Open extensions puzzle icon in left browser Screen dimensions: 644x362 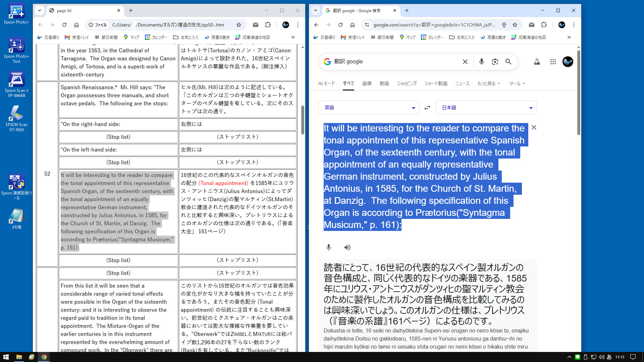tap(268, 25)
